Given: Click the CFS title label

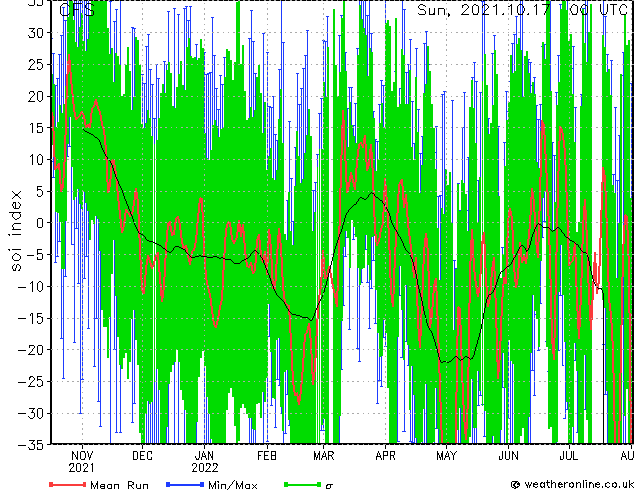Looking at the screenshot, I should 77,10.
